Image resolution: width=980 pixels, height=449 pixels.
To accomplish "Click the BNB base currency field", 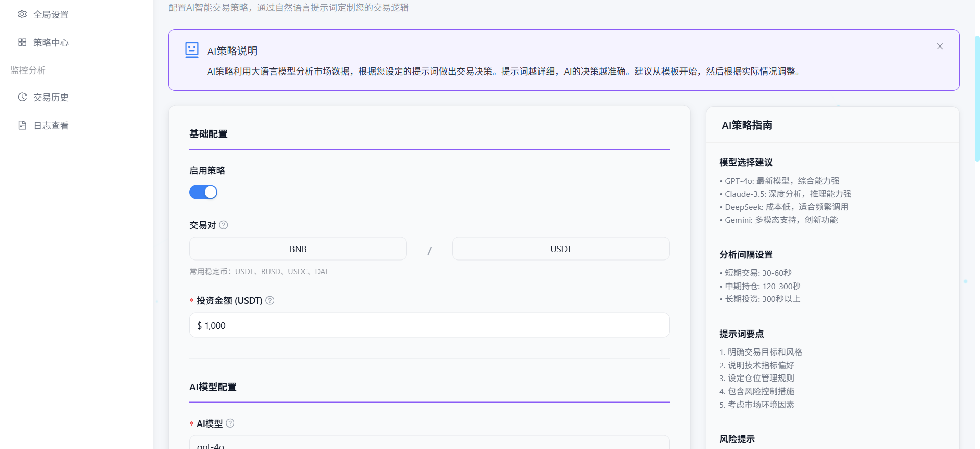I will pos(298,249).
